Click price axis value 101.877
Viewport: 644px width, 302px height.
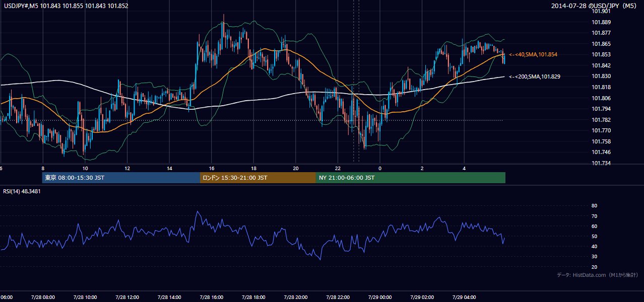[601, 33]
